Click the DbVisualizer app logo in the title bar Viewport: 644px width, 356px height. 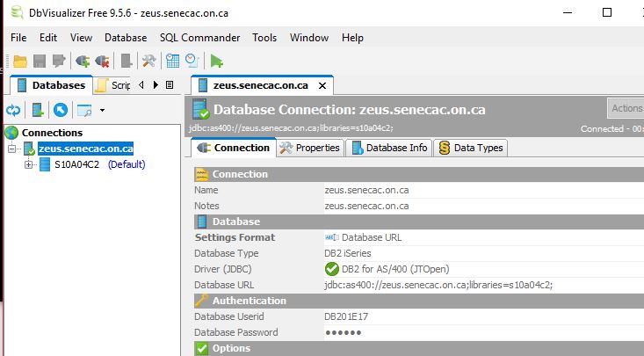[x=17, y=12]
